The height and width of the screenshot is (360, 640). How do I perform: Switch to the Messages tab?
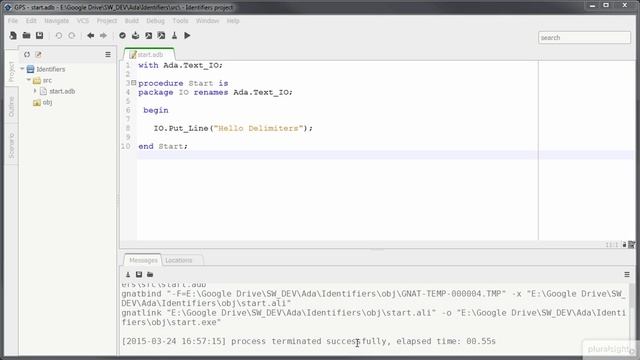(143, 260)
